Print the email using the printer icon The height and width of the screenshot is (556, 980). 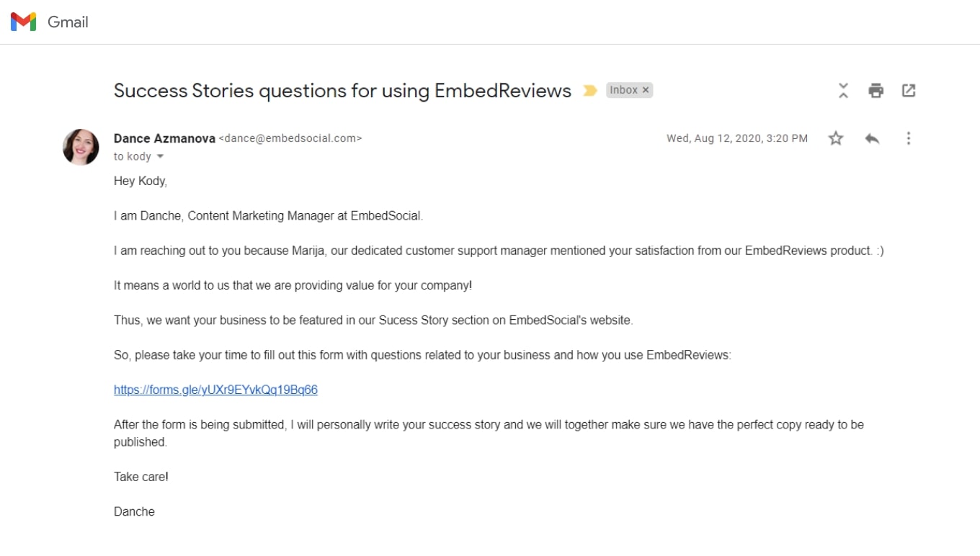click(876, 90)
